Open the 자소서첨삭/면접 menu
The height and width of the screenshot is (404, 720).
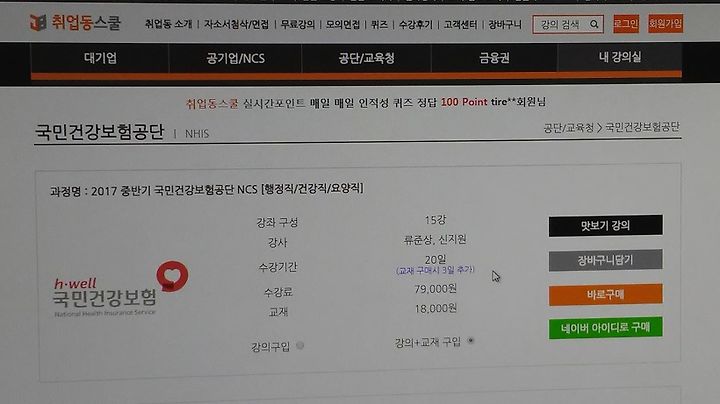(x=236, y=24)
